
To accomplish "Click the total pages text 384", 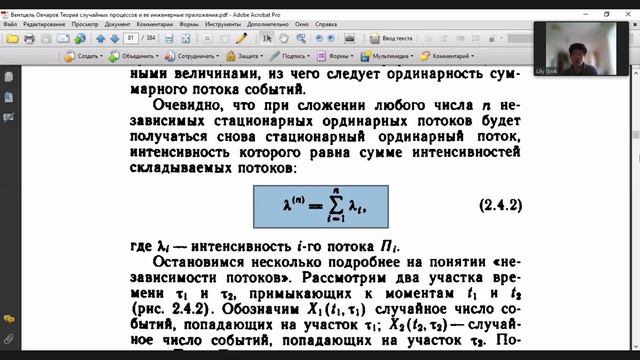I will (151, 38).
